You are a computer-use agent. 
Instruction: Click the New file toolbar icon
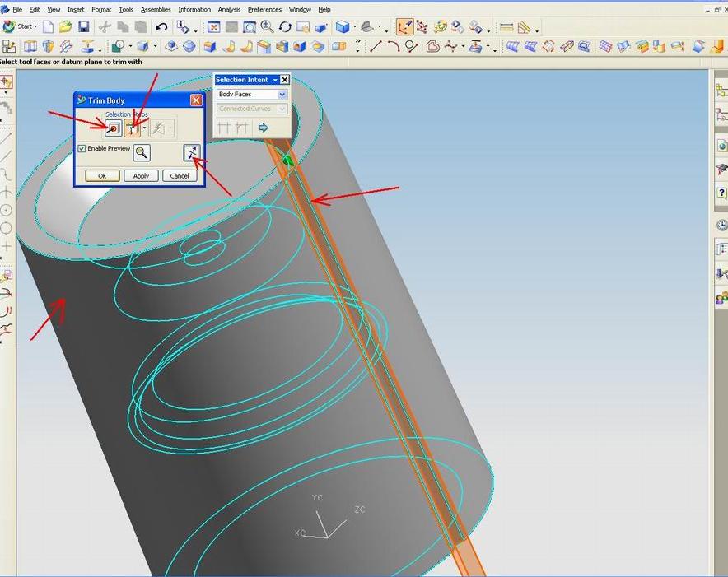tap(49, 26)
